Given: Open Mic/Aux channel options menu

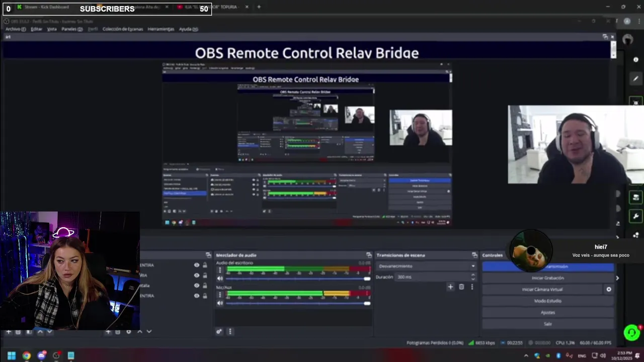Looking at the screenshot, I should pos(220,294).
